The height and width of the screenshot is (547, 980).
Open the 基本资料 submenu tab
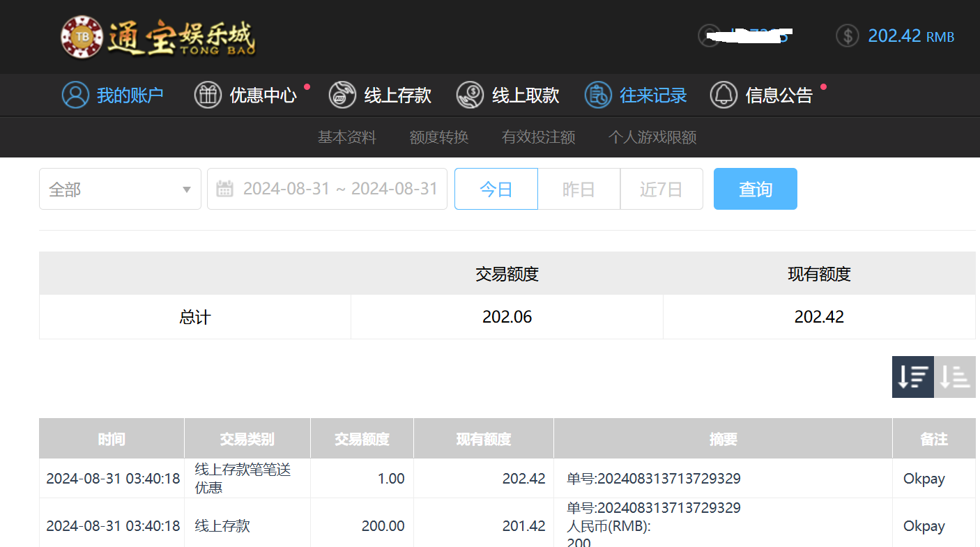[x=346, y=137]
